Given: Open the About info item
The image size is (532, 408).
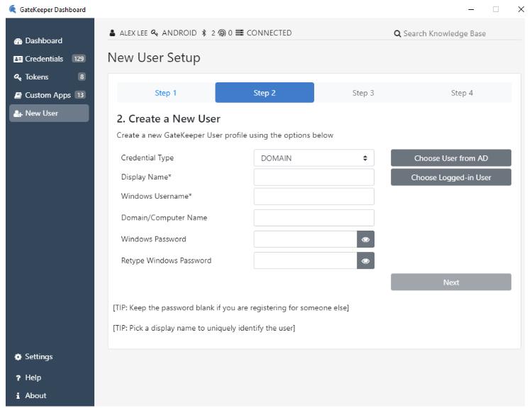Looking at the screenshot, I should click(x=18, y=396).
